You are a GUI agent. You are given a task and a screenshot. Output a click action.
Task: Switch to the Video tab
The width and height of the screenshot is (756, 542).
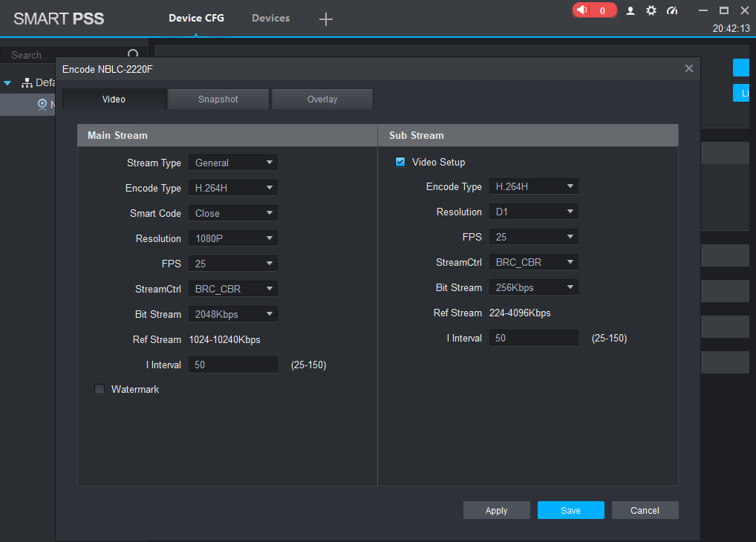(x=114, y=99)
